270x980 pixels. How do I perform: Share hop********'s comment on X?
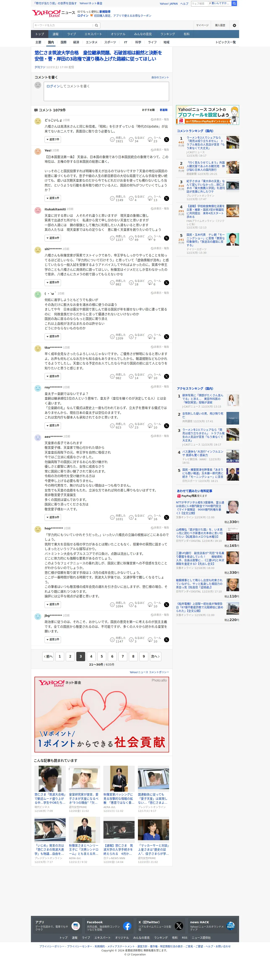pos(166,604)
